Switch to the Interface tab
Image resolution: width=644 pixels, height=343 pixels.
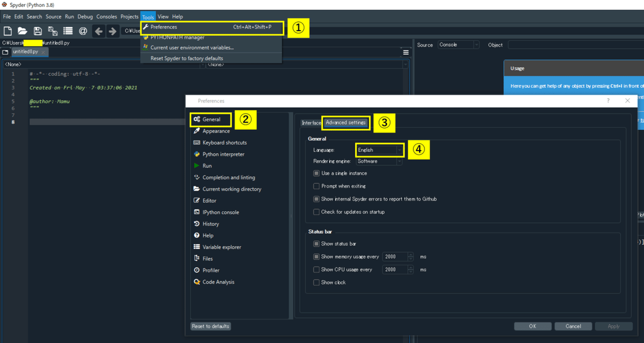click(x=311, y=123)
